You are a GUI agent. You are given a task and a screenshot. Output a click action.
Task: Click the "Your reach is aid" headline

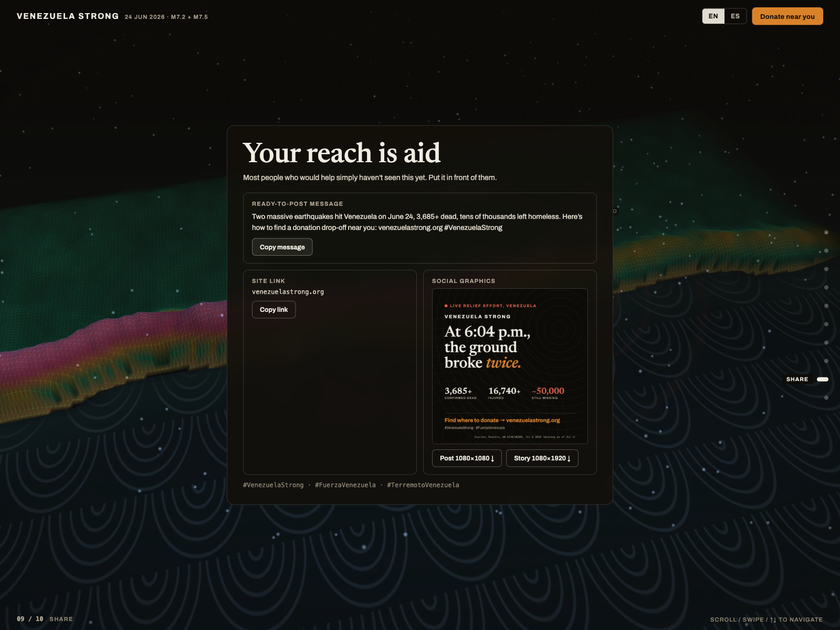click(342, 153)
